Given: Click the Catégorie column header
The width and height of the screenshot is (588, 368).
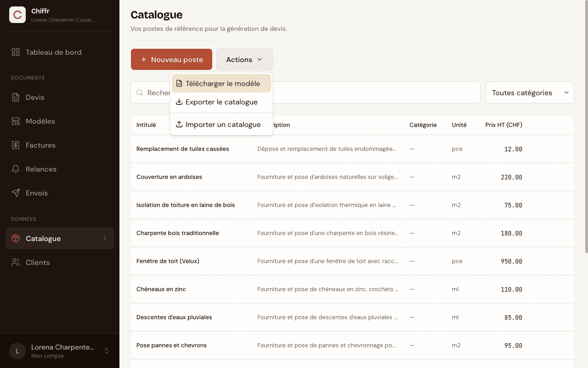Looking at the screenshot, I should (423, 125).
